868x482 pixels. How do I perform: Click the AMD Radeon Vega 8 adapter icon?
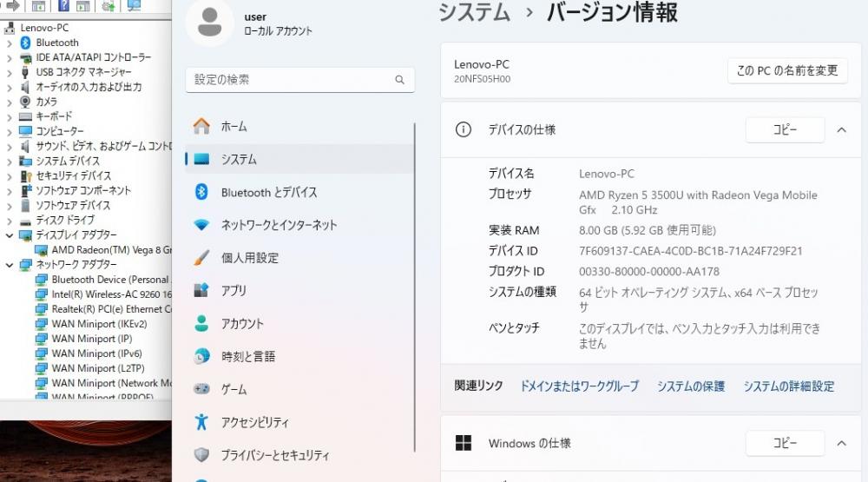click(41, 250)
